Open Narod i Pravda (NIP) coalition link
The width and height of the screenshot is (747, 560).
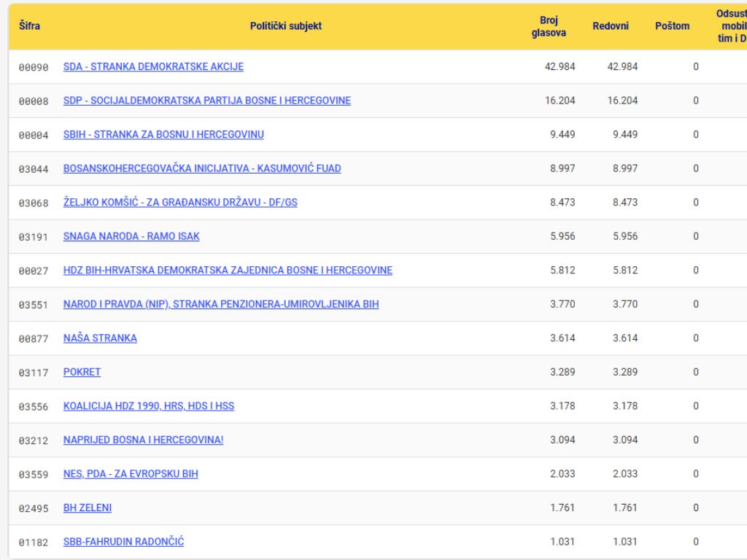pos(221,304)
